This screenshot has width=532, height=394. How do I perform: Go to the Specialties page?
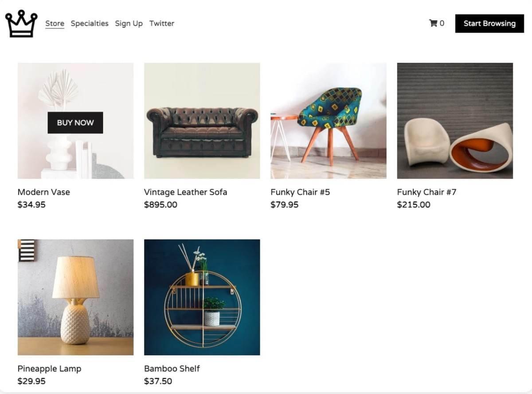pos(90,24)
